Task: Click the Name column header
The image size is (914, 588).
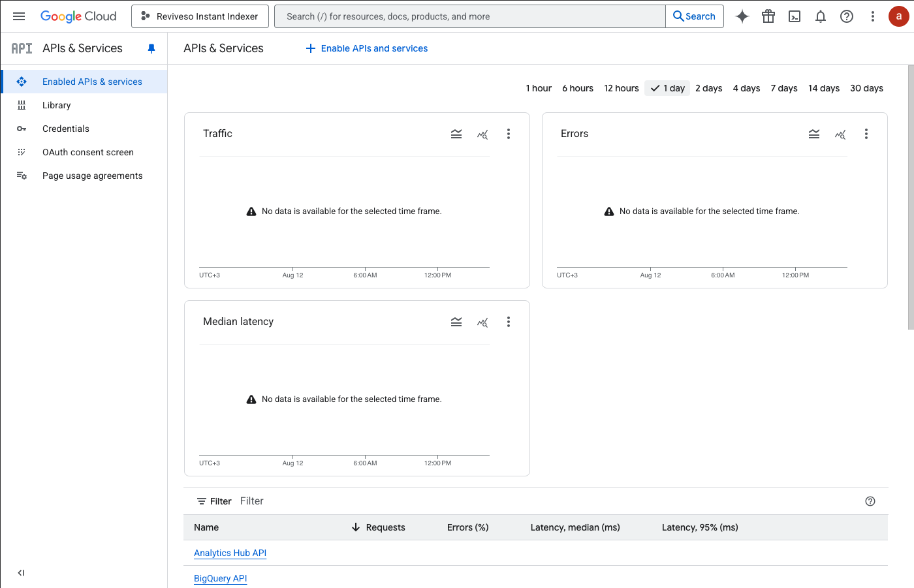Action: 206,527
